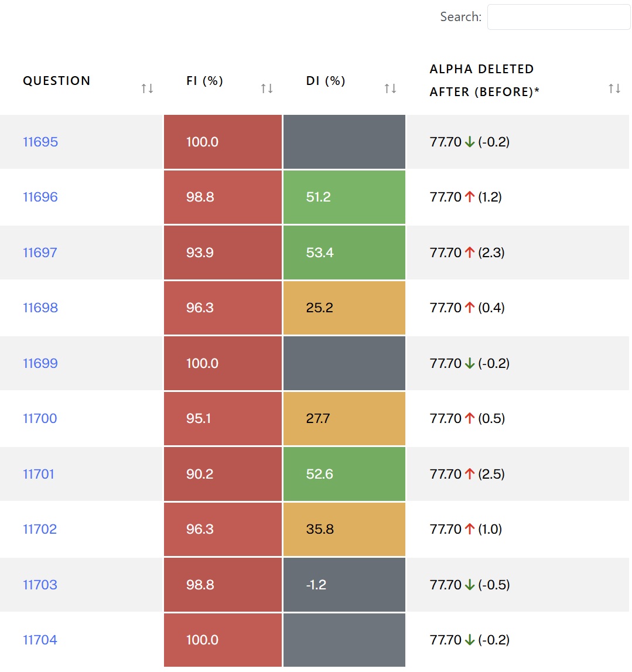Open question 11702 link
Screen dimensions: 632x672
40,529
